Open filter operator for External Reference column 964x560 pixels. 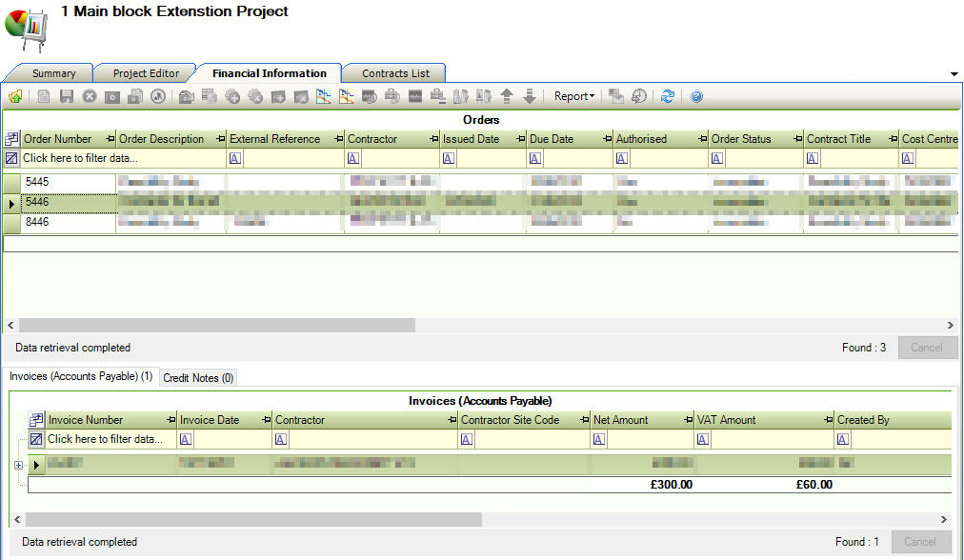[234, 158]
